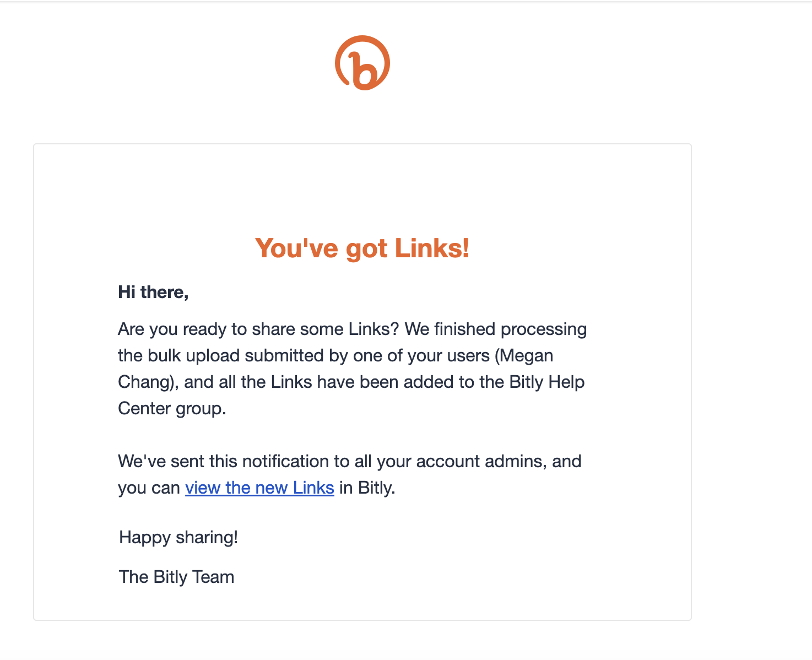The image size is (812, 660).
Task: Click the name "(Megan" in the paragraph
Action: [524, 356]
